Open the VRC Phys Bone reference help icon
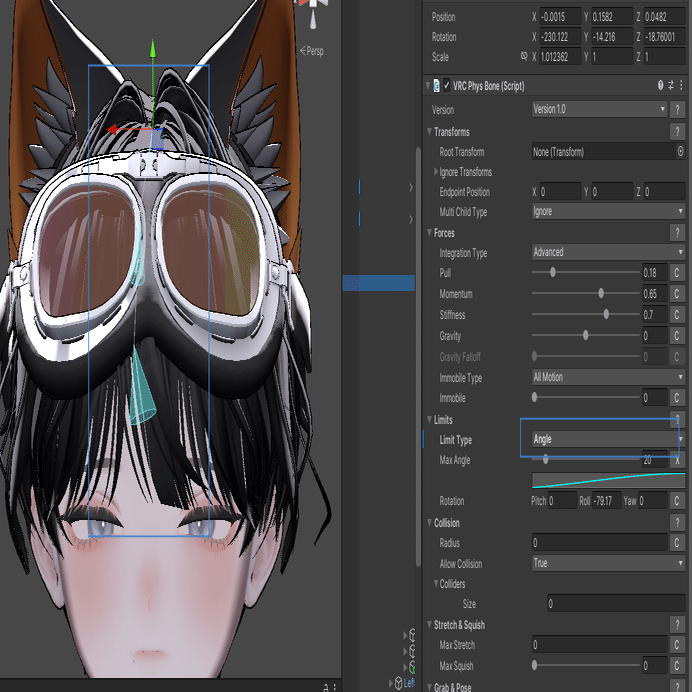The image size is (692, 692). pos(660,85)
